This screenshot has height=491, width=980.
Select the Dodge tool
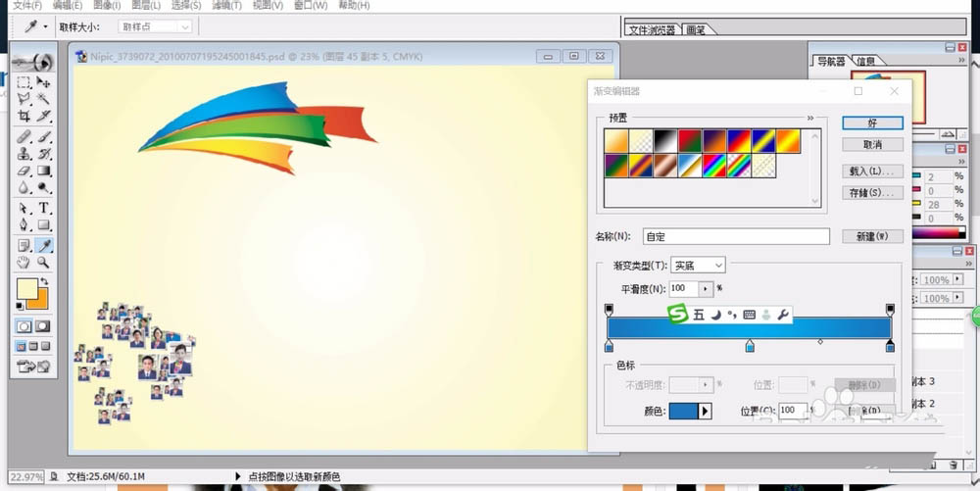coord(44,187)
